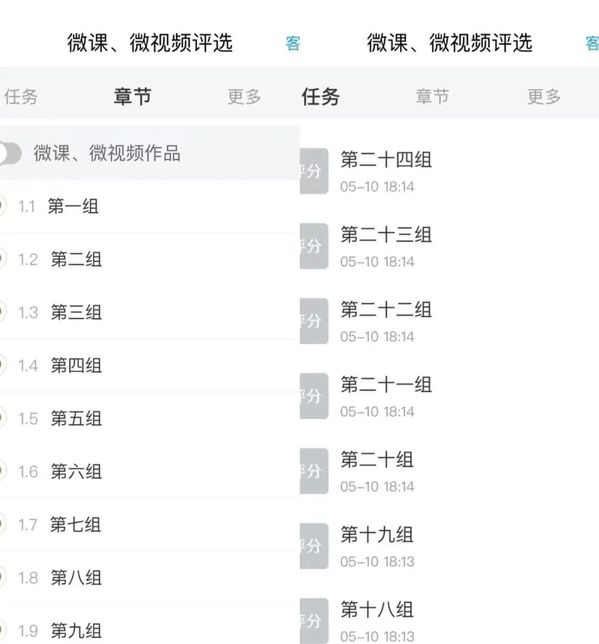The height and width of the screenshot is (644, 599).
Task: Open the 第二十四组 task entry
Action: tap(449, 171)
